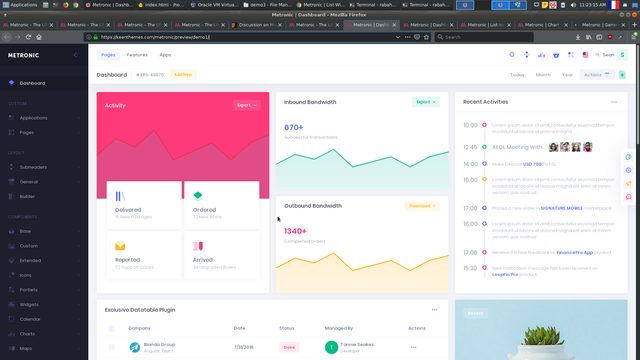Image resolution: width=640 pixels, height=360 pixels.
Task: Select the Apps header menu
Action: 165,55
